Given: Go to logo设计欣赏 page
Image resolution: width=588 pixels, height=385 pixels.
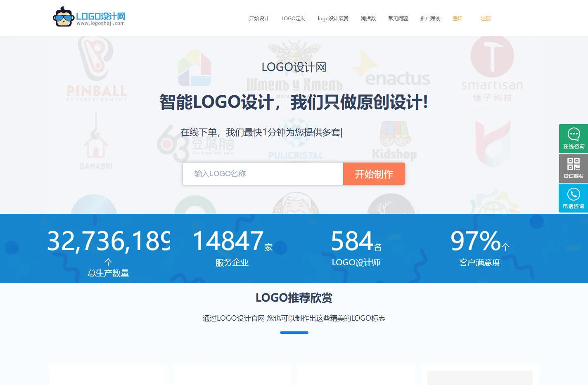Looking at the screenshot, I should tap(333, 19).
